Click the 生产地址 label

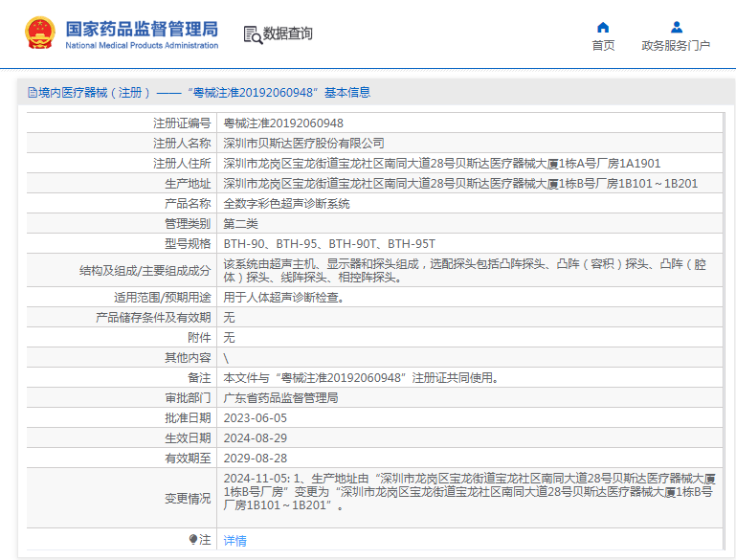(x=188, y=184)
